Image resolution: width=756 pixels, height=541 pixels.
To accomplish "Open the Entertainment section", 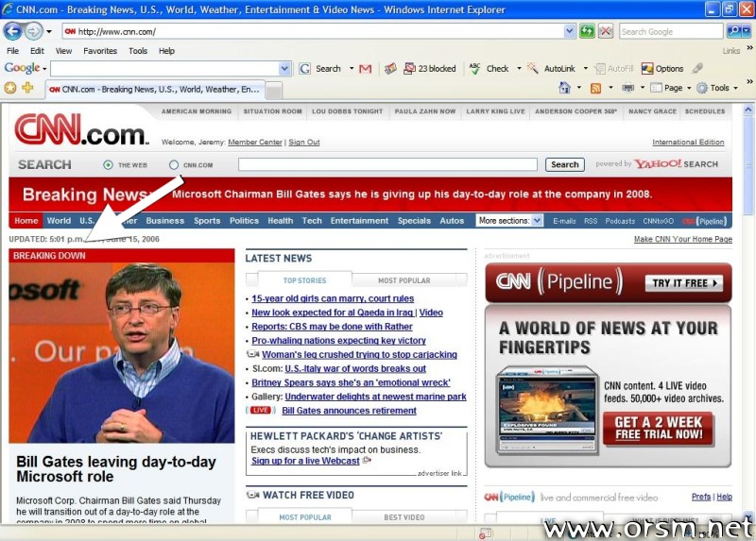I will click(x=359, y=221).
